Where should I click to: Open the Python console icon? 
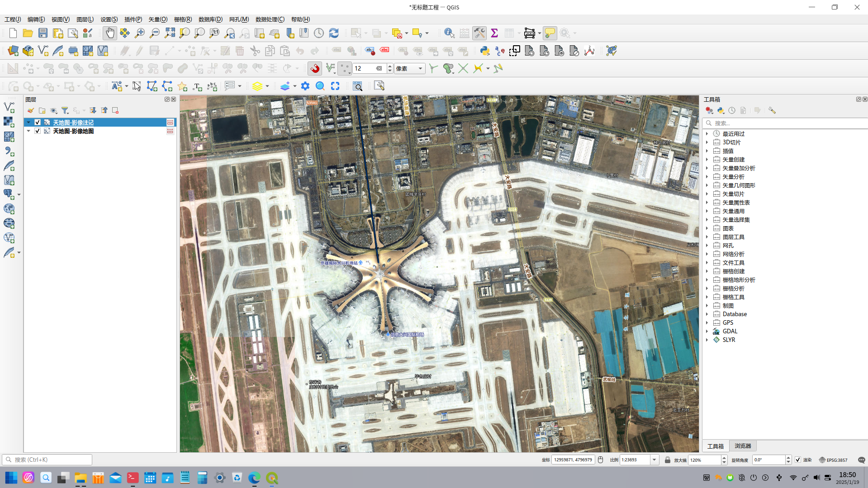pos(485,51)
